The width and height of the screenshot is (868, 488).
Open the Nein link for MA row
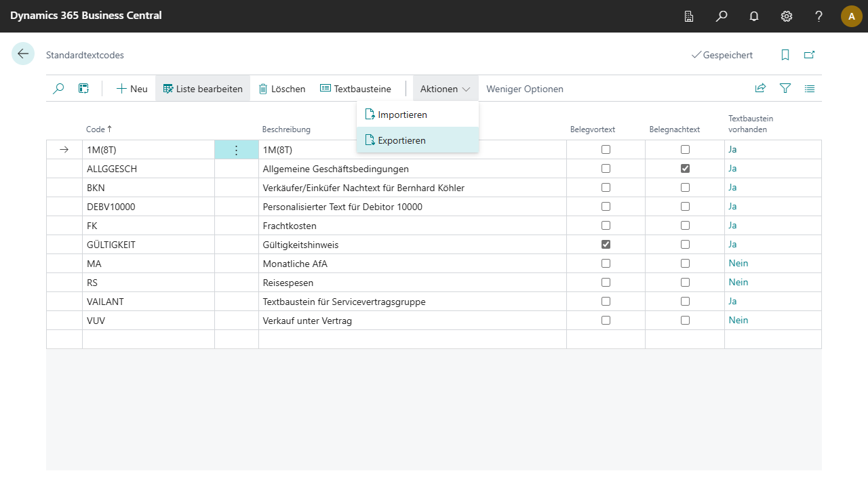pos(738,263)
